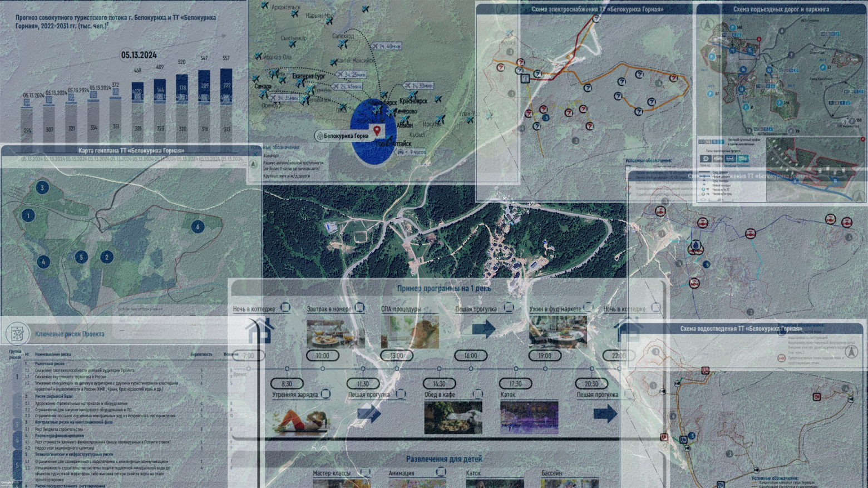Click the СПА-процедуры label
The image size is (868, 488).
click(x=401, y=309)
